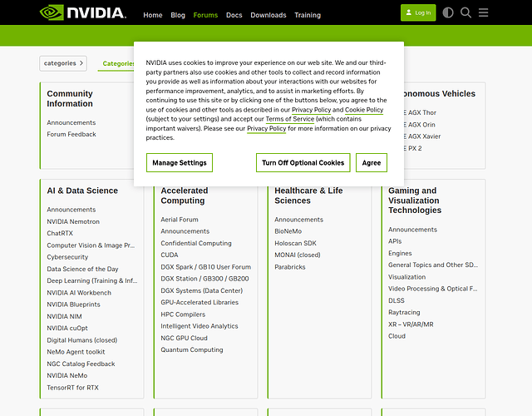532x416 pixels.
Task: Toggle the dark/light theme contrast icon
Action: point(448,13)
